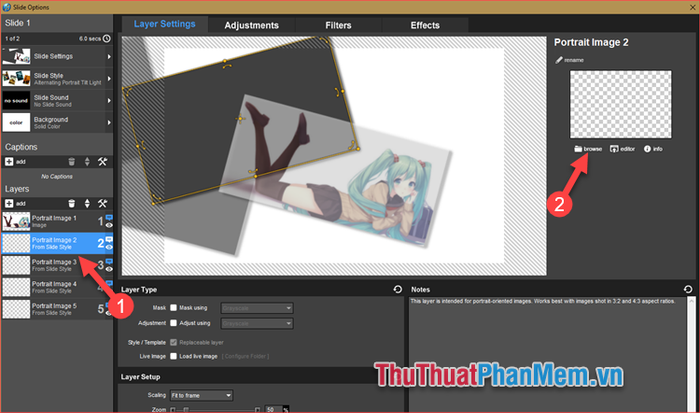
Task: Open Layers tools wrench icon
Action: [x=103, y=204]
